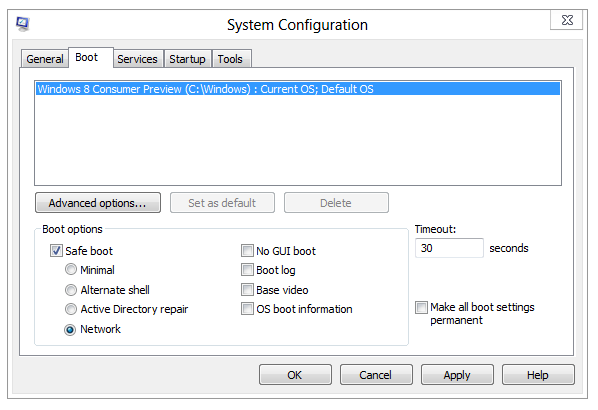
Task: Open the Services tab
Action: tap(137, 59)
